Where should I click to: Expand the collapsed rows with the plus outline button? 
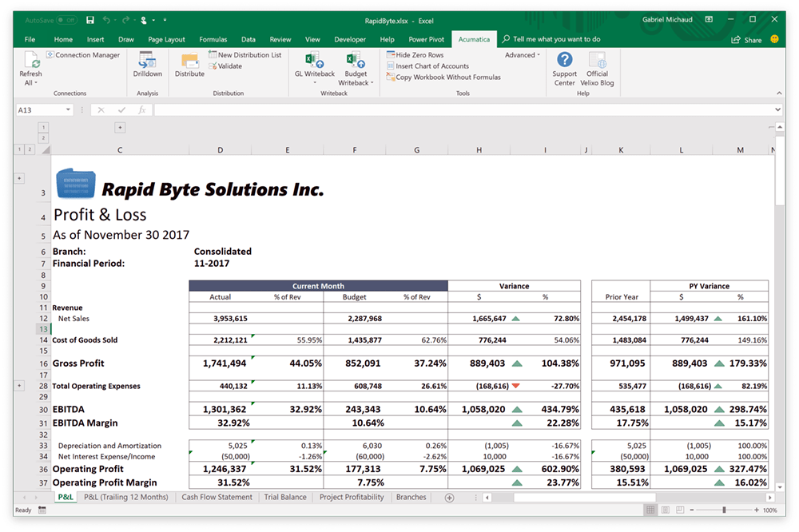[19, 384]
